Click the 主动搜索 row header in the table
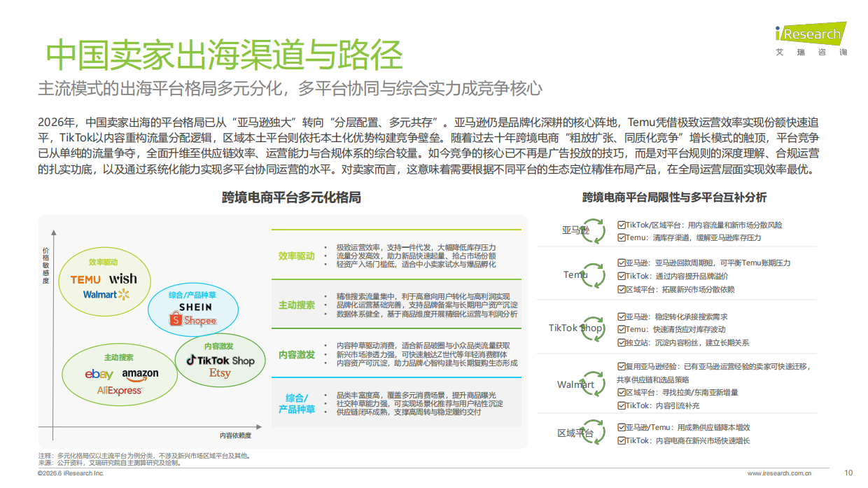The image size is (868, 488). click(297, 305)
